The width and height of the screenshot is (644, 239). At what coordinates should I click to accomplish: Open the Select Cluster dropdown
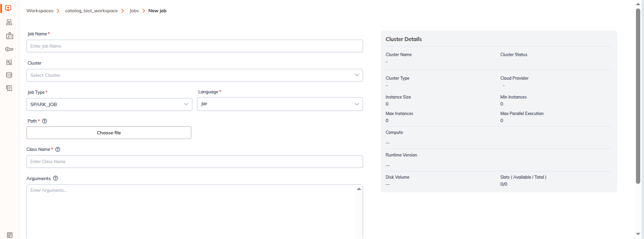(195, 75)
